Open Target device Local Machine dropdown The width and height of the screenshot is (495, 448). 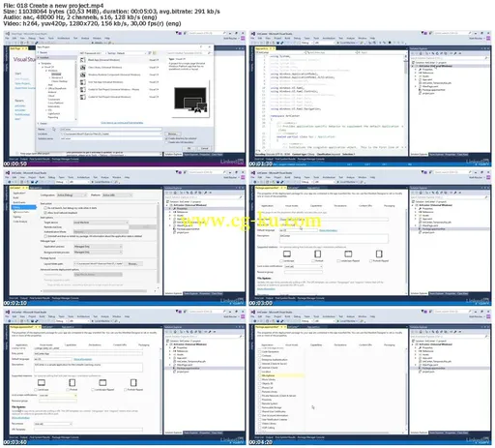pos(101,223)
